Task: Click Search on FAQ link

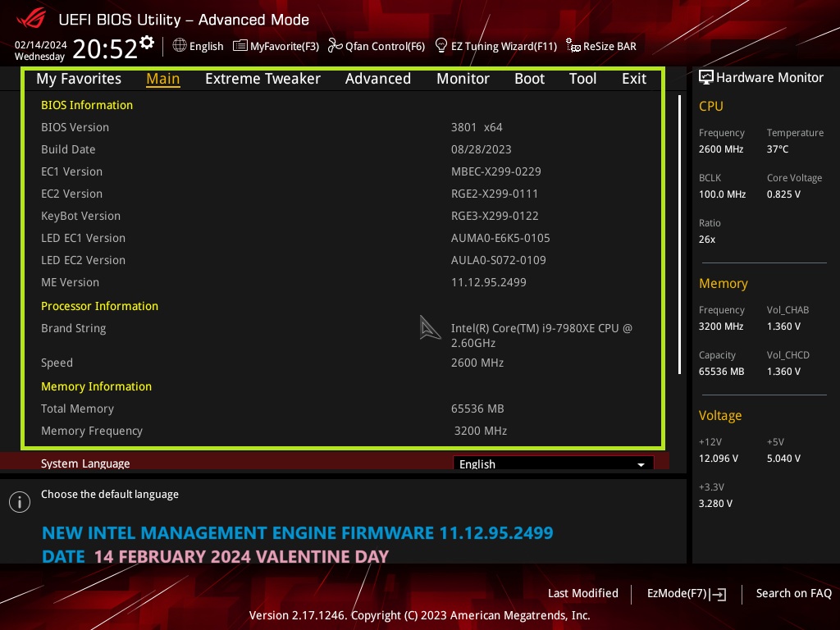Action: click(793, 593)
